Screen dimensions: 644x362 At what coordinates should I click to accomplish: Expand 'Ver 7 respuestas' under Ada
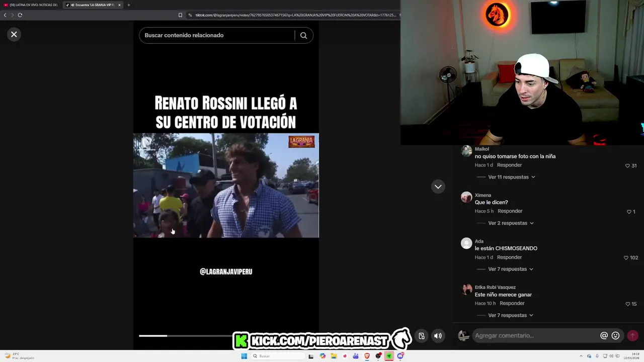point(510,269)
